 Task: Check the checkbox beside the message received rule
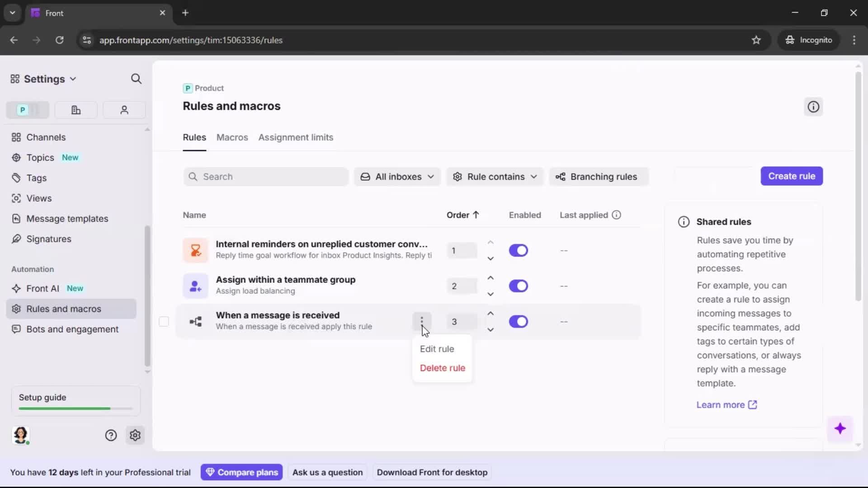164,321
